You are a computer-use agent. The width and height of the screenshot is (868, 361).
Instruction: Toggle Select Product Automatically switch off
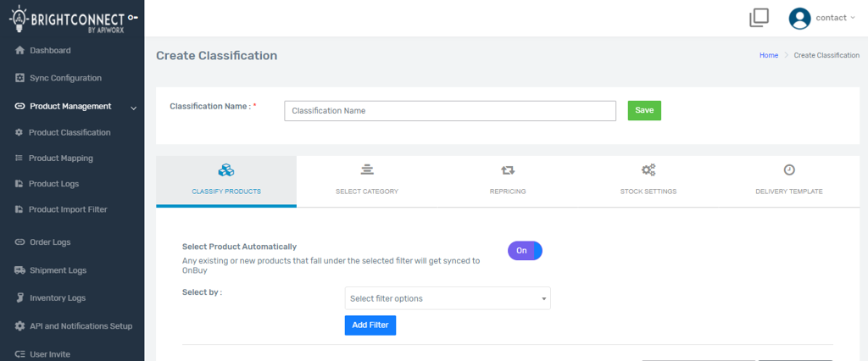[x=525, y=251]
